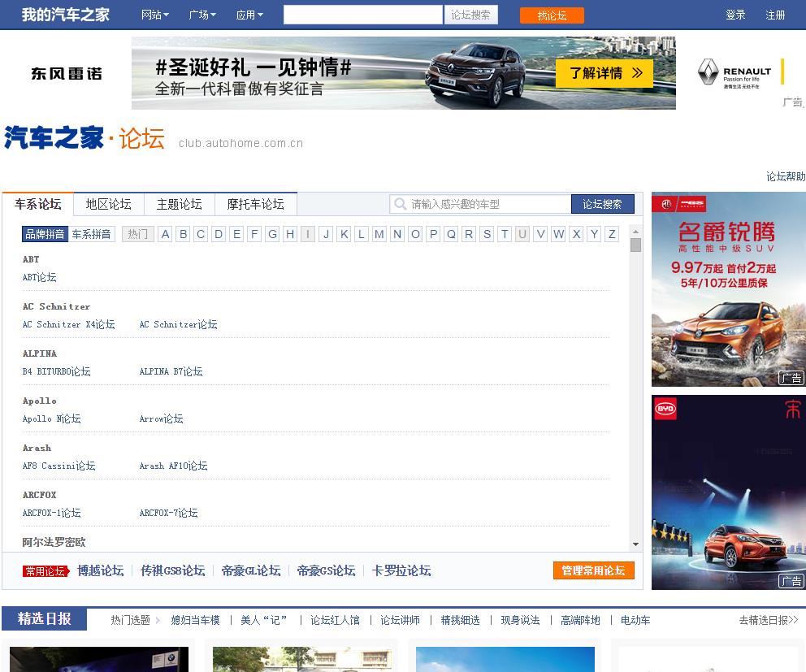Open the 登录 link
The width and height of the screenshot is (806, 672).
coord(735,15)
